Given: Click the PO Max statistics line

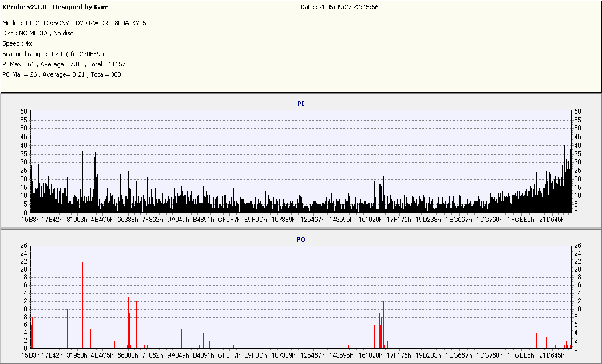Looking at the screenshot, I should (61, 74).
